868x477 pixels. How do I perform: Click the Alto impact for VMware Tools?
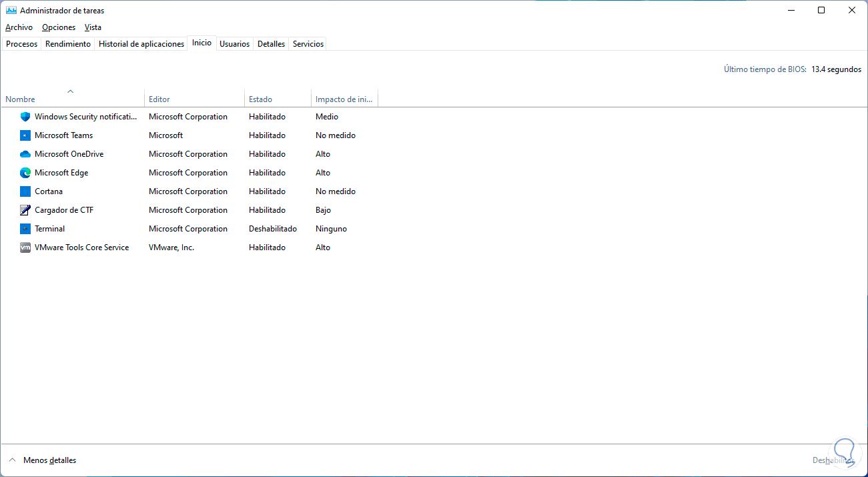323,248
